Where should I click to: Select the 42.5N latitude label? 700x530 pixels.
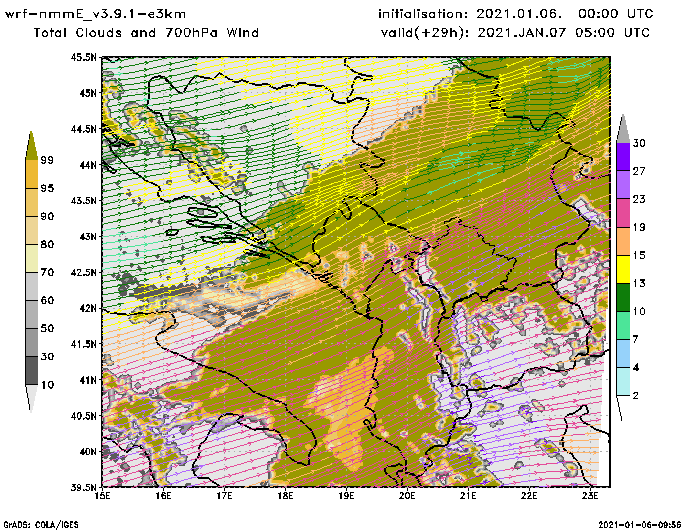[83, 272]
